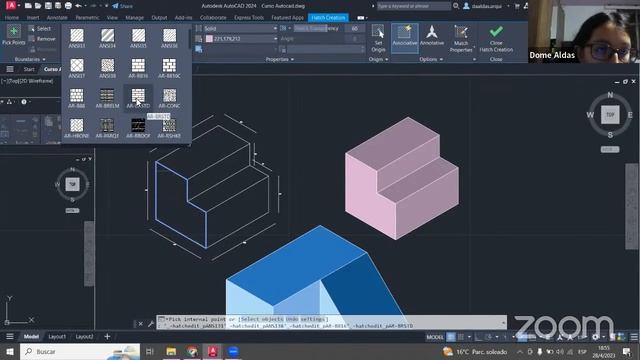Toggle the Annotative hatch option
640x360 pixels.
coord(432,35)
